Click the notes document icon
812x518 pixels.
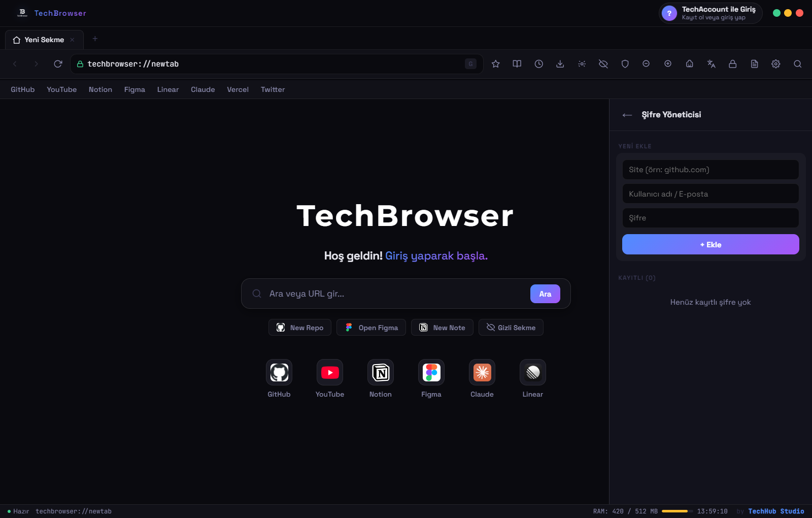tap(755, 64)
